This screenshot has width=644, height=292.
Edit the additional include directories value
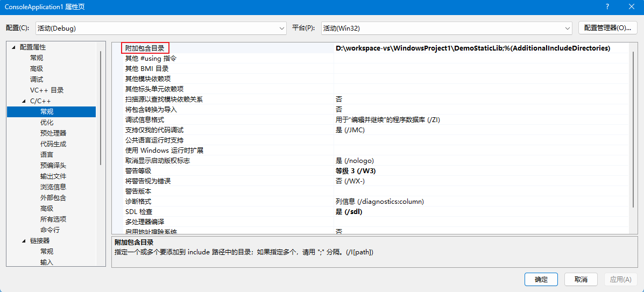(472, 48)
